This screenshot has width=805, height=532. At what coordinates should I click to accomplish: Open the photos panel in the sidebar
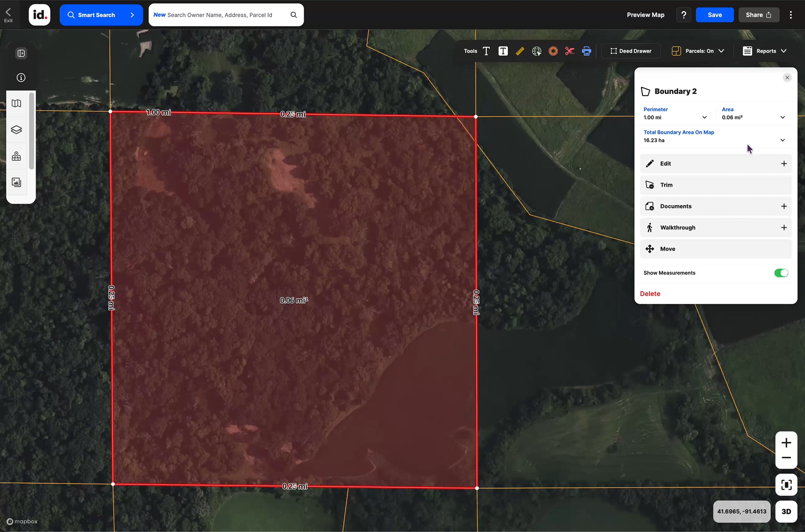pyautogui.click(x=16, y=182)
